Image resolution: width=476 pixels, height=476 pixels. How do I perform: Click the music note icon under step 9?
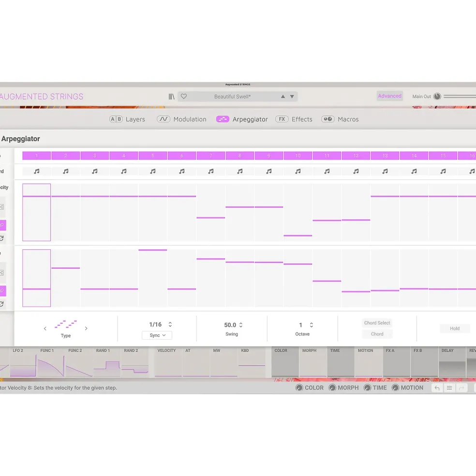pos(268,171)
